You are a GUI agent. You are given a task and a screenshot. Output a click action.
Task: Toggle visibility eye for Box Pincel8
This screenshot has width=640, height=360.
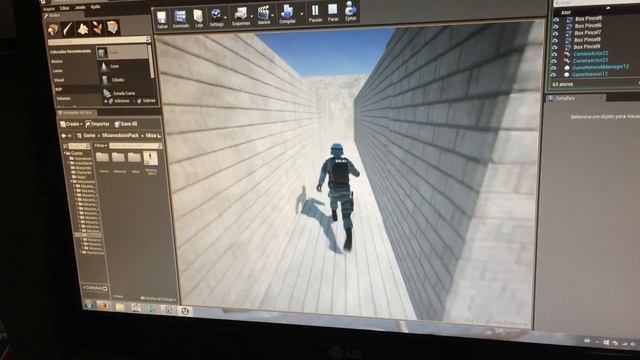[555, 40]
